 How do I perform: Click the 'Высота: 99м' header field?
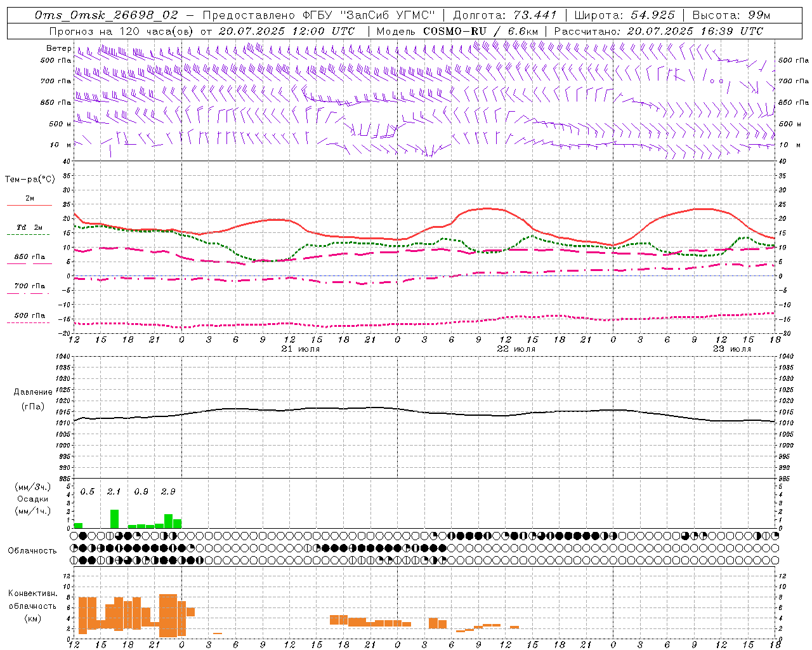click(x=731, y=15)
